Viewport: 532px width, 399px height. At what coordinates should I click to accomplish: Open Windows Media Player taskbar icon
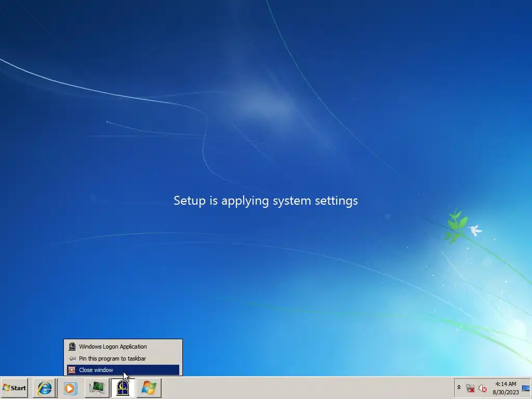click(x=71, y=388)
